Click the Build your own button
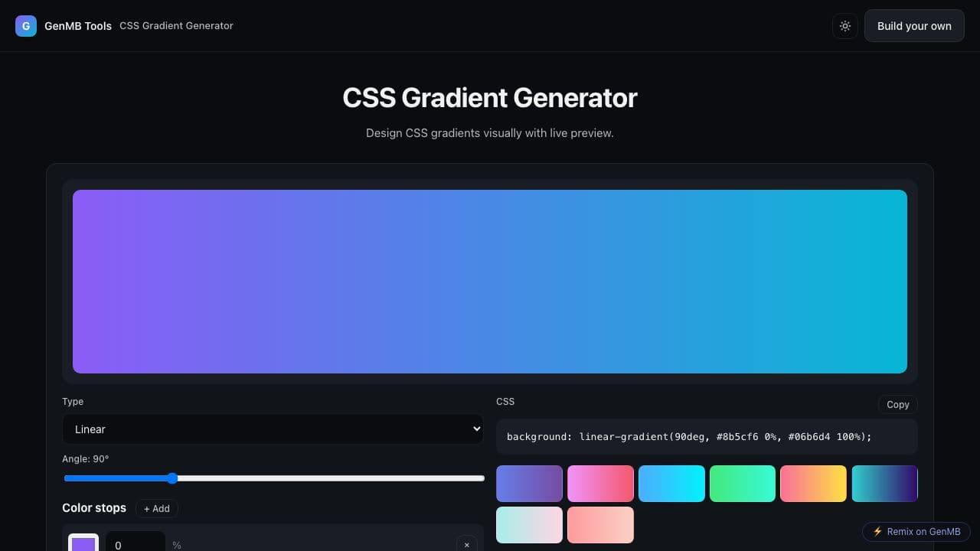980x551 pixels. tap(914, 26)
